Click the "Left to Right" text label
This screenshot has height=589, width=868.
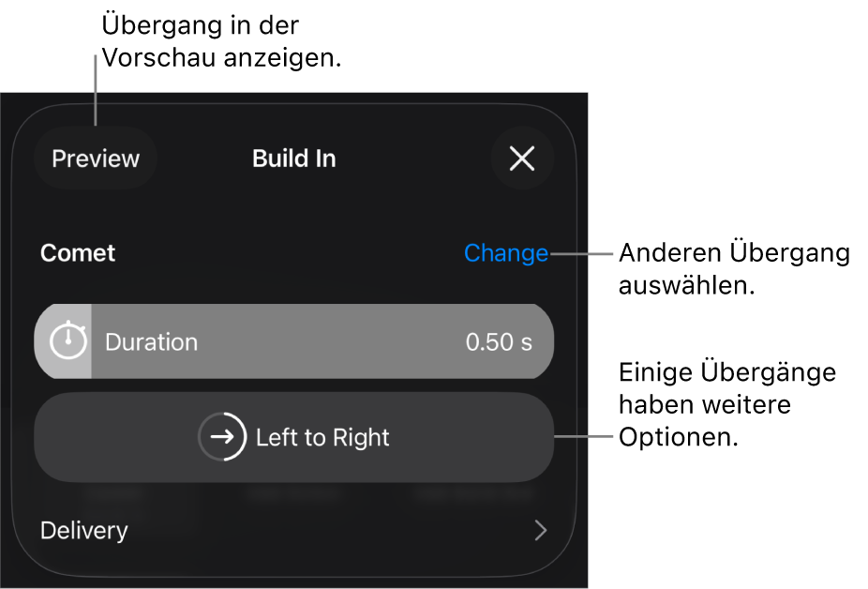[x=322, y=438]
